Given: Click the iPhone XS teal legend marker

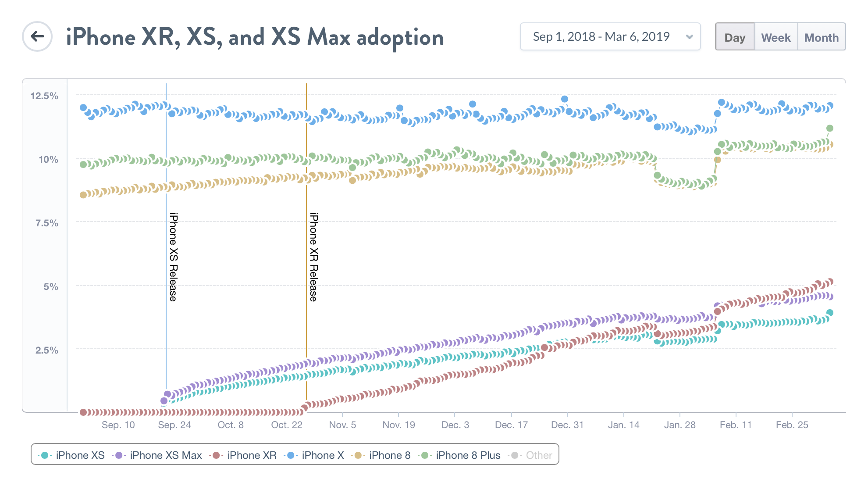Looking at the screenshot, I should coord(45,455).
